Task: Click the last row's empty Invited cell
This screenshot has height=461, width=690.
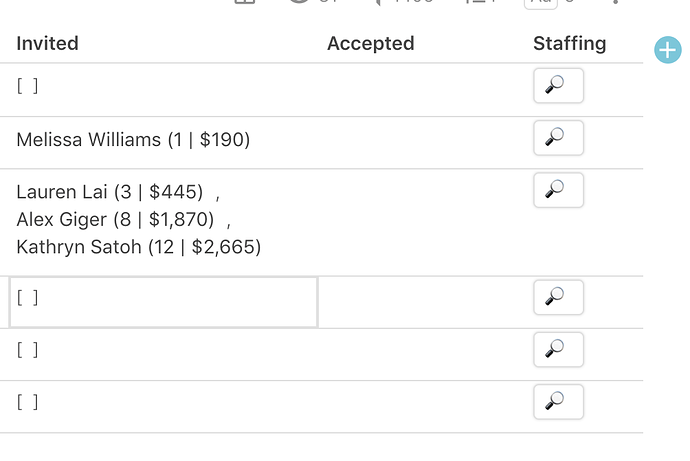Action: [28, 402]
